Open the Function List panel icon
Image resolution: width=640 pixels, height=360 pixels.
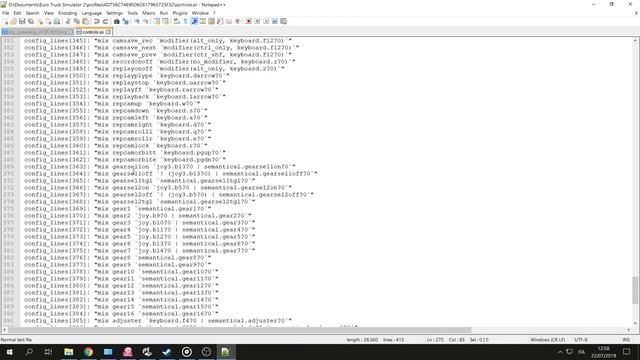click(x=220, y=21)
